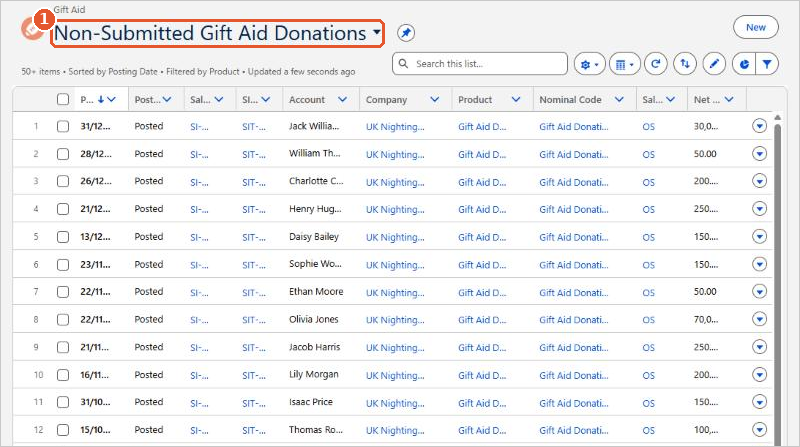The image size is (800, 447).
Task: Sort by the Nominal Code column header
Action: (570, 100)
